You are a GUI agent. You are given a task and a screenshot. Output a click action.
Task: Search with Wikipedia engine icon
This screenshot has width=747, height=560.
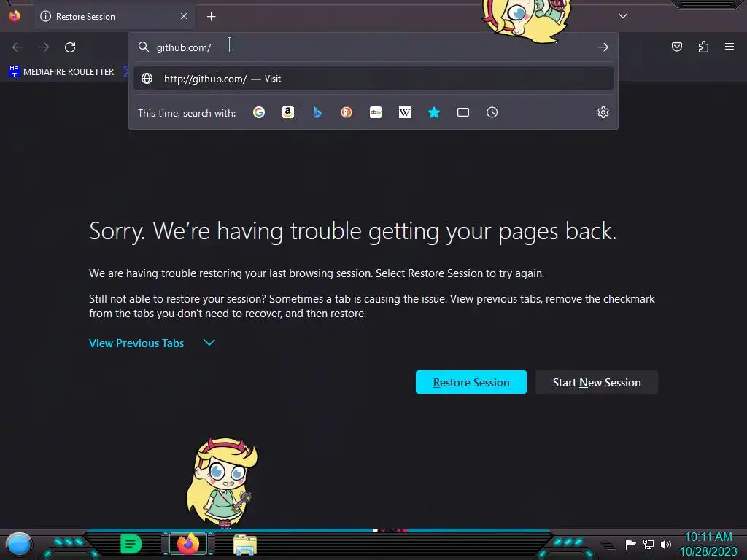coord(404,112)
